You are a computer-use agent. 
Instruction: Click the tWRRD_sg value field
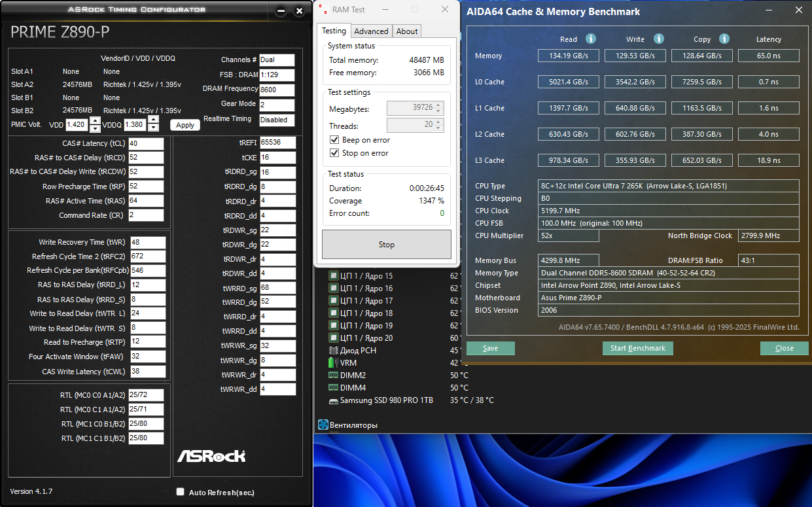277,287
